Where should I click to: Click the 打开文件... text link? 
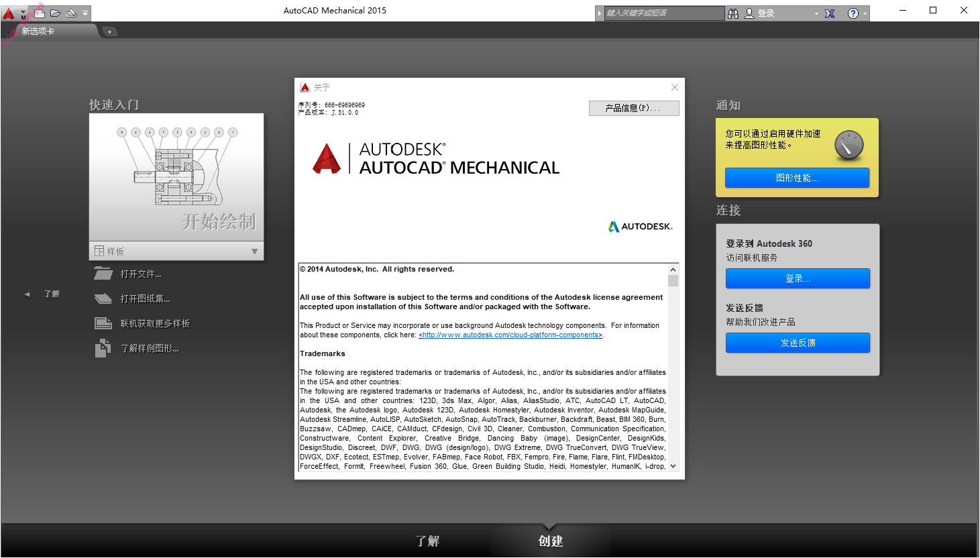[x=141, y=274]
